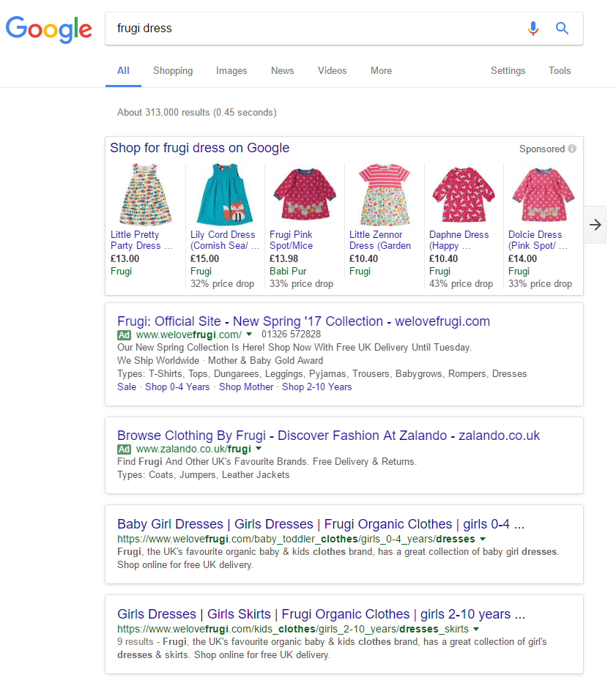
Task: Click the £14.00 price
Action: tap(523, 258)
